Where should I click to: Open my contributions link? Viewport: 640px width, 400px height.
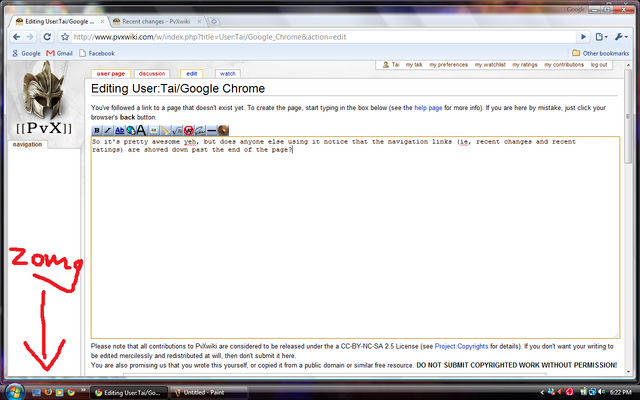click(x=564, y=64)
